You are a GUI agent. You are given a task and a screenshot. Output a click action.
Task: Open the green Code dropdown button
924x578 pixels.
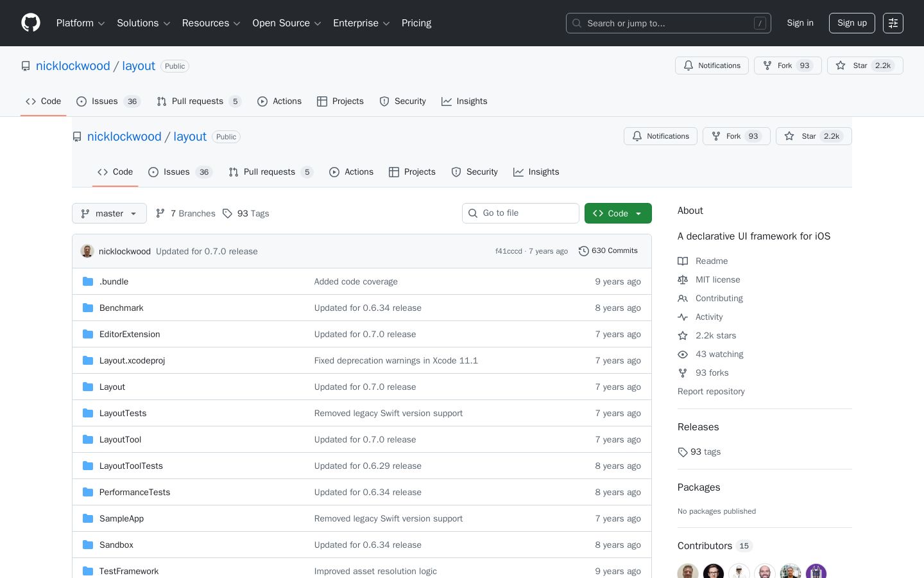(618, 213)
